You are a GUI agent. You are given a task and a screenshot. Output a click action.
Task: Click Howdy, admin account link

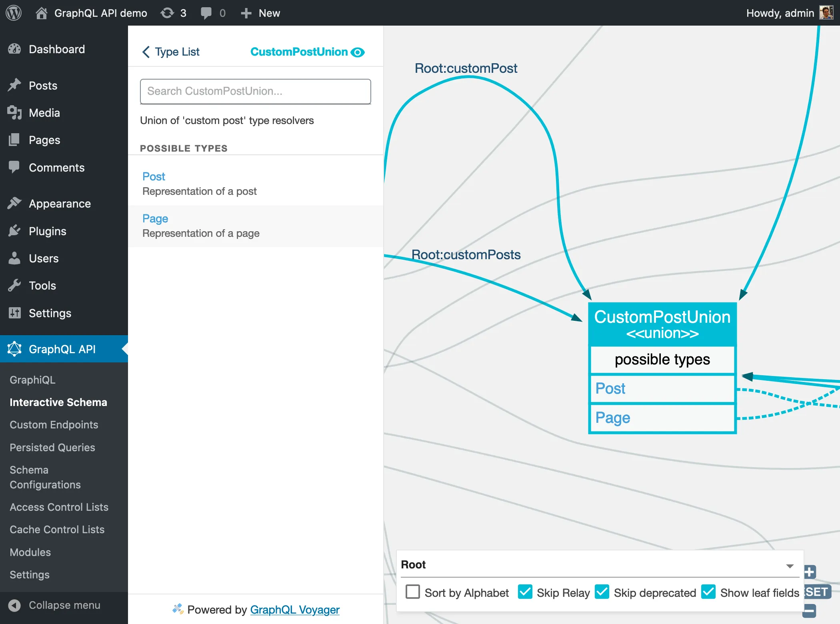(780, 13)
